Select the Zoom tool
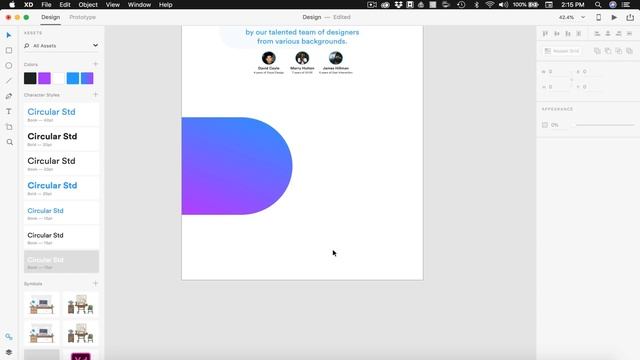 [9, 142]
